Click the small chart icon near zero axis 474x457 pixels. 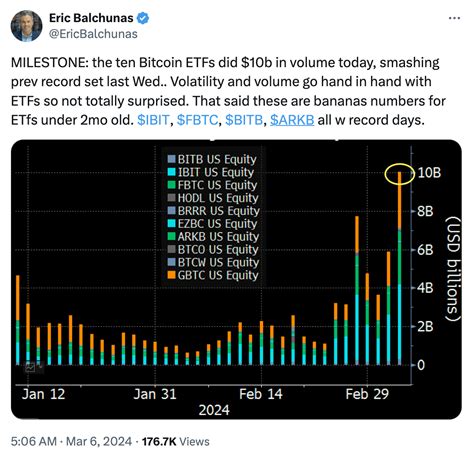pyautogui.click(x=30, y=368)
